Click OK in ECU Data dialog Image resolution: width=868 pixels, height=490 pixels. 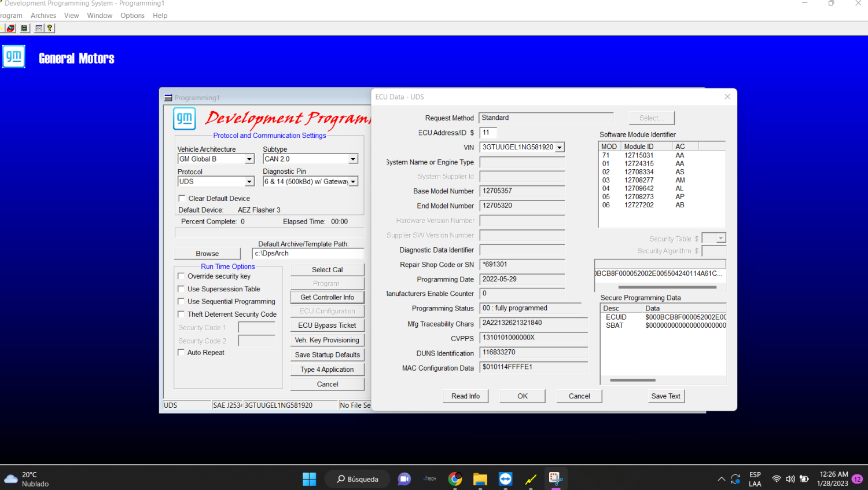[x=523, y=396]
